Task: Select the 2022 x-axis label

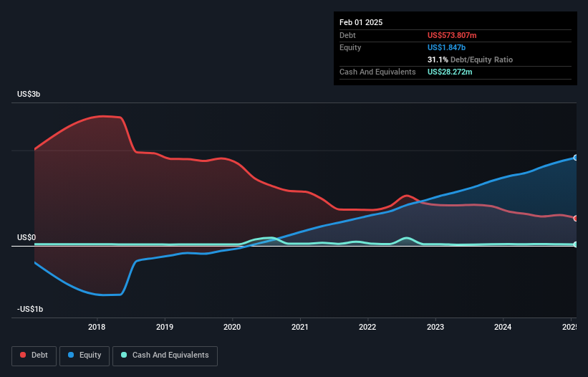Action: point(367,327)
